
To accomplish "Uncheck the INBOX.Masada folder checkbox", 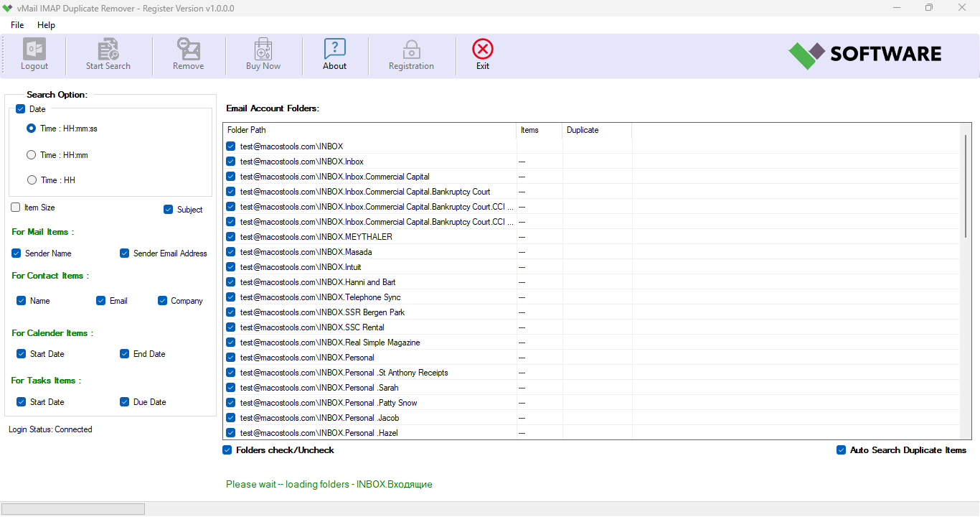I will coord(231,252).
